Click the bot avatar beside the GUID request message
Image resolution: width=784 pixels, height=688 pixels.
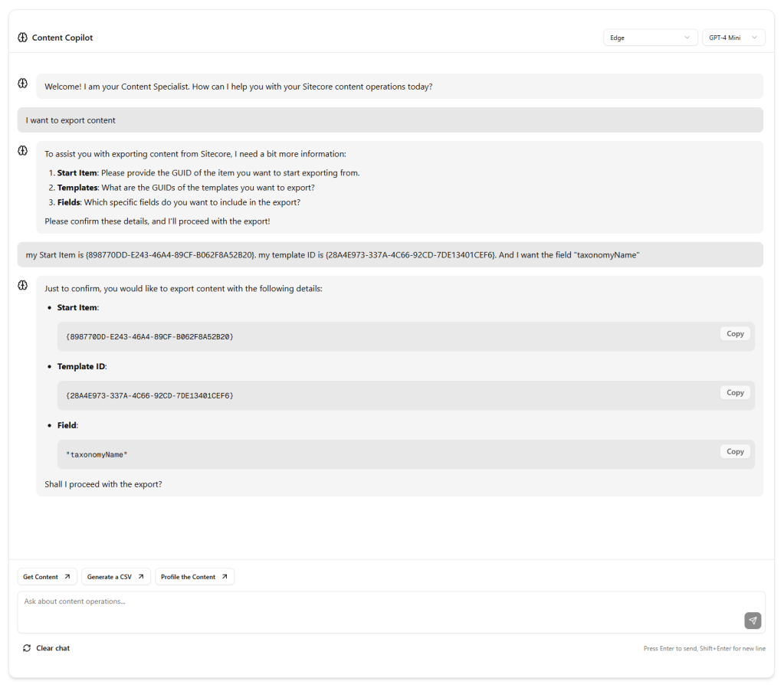[21, 150]
